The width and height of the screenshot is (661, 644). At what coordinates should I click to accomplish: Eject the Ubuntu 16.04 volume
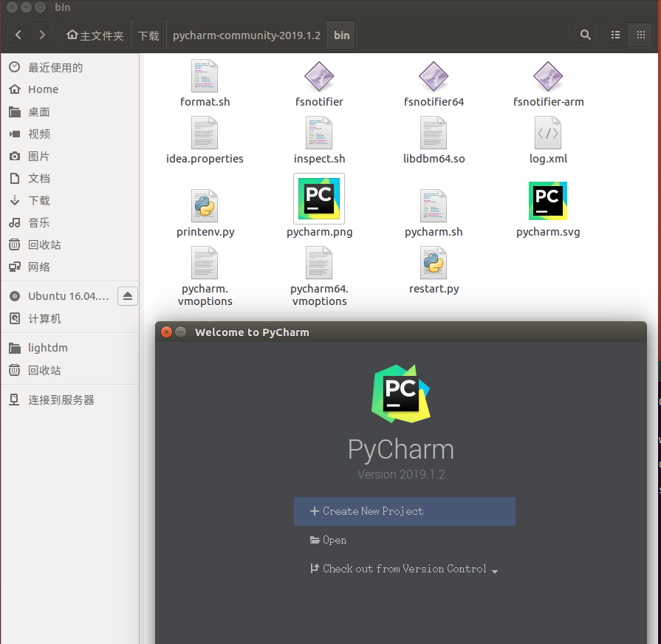[x=128, y=296]
